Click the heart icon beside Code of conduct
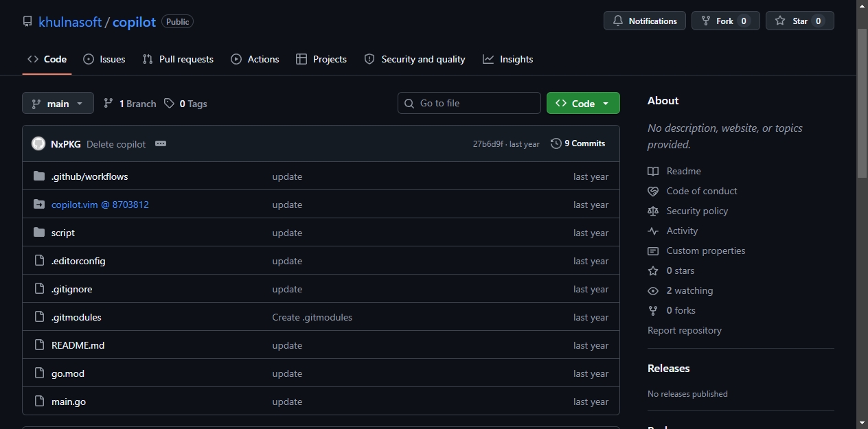This screenshot has height=429, width=868. [653, 192]
